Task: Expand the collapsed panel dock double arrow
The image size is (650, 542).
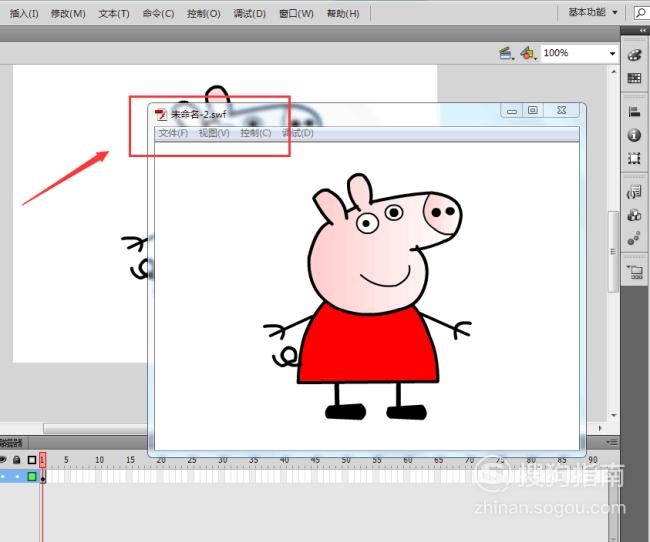Action: tap(643, 30)
